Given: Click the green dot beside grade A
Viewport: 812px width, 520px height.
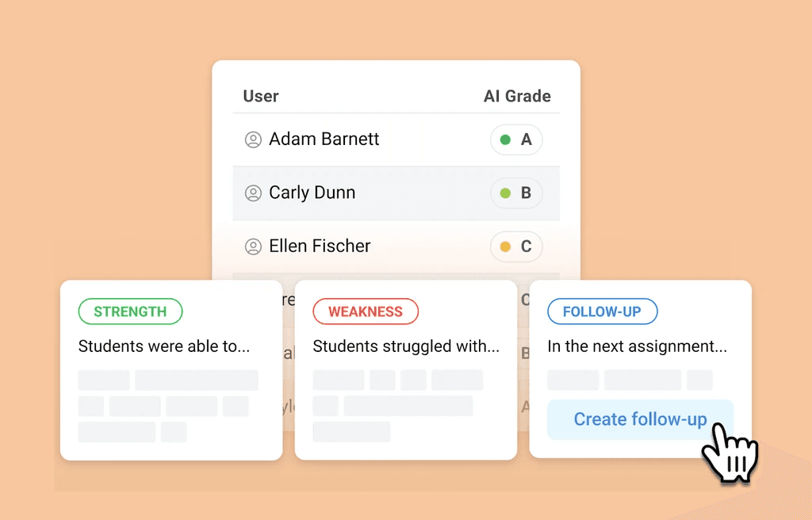Looking at the screenshot, I should coord(505,140).
